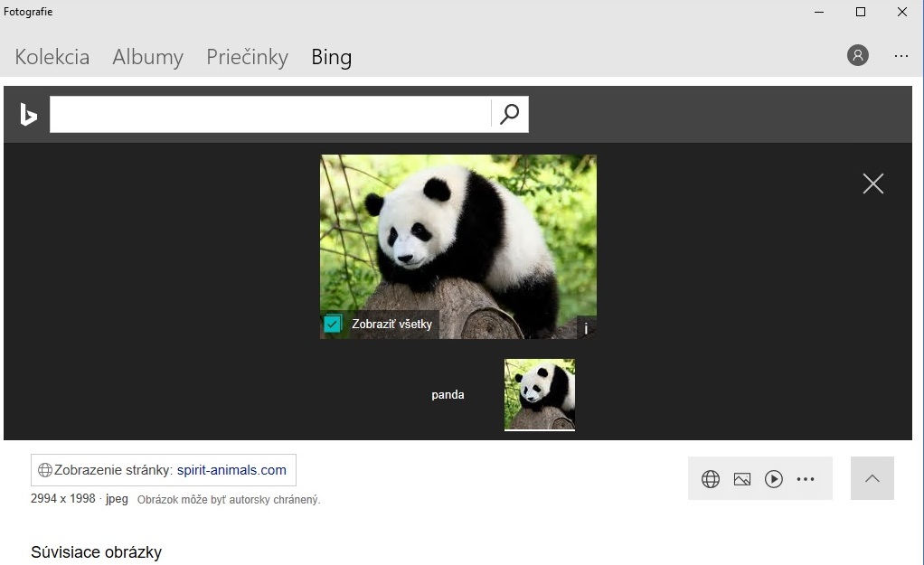Click the copyright notice Obrázok môže byť autorsky chránený
This screenshot has height=565, width=924.
[x=229, y=500]
